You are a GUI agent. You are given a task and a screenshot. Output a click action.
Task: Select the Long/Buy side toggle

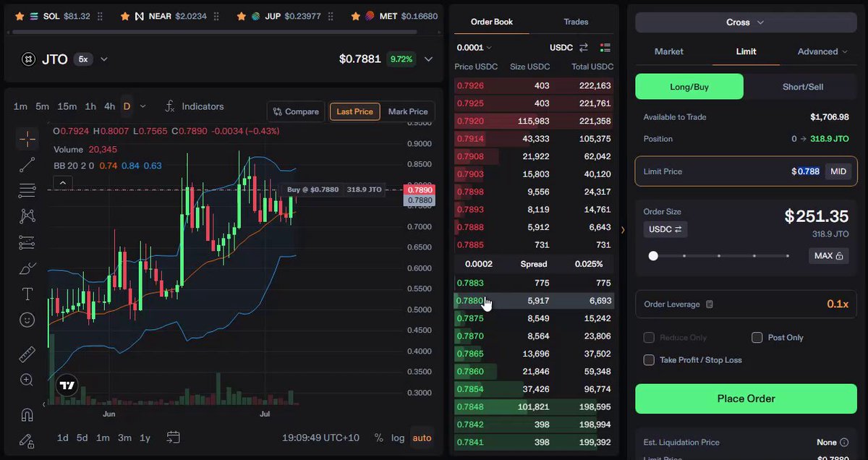[689, 87]
